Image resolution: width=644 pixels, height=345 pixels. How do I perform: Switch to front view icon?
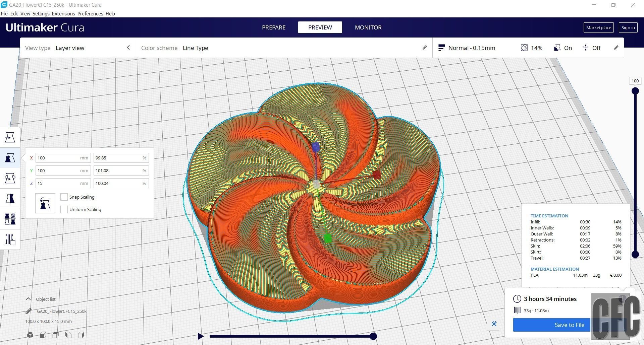(x=43, y=335)
